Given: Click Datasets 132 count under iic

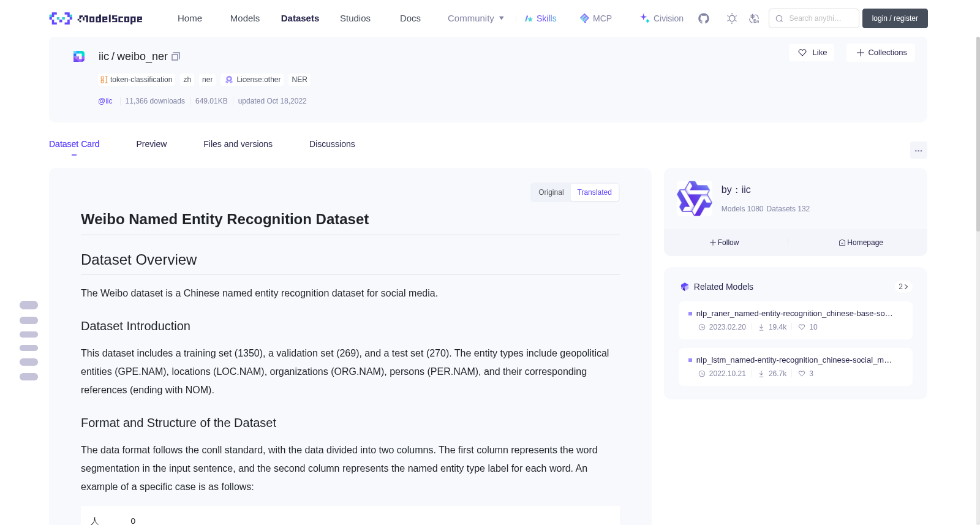Looking at the screenshot, I should tap(788, 209).
